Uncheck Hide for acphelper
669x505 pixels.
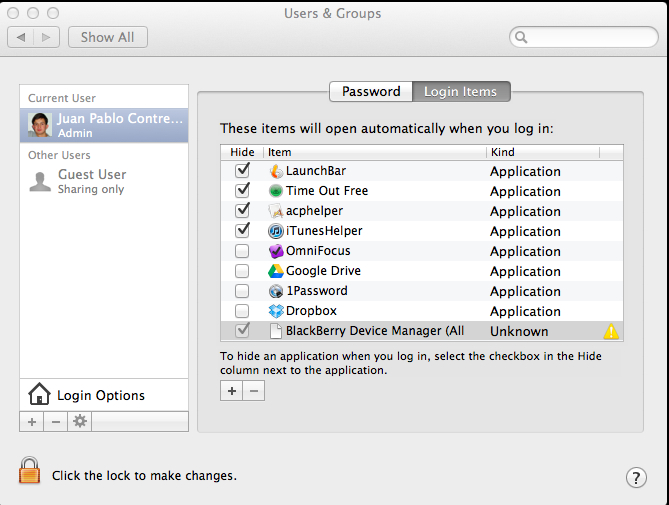pos(242,210)
